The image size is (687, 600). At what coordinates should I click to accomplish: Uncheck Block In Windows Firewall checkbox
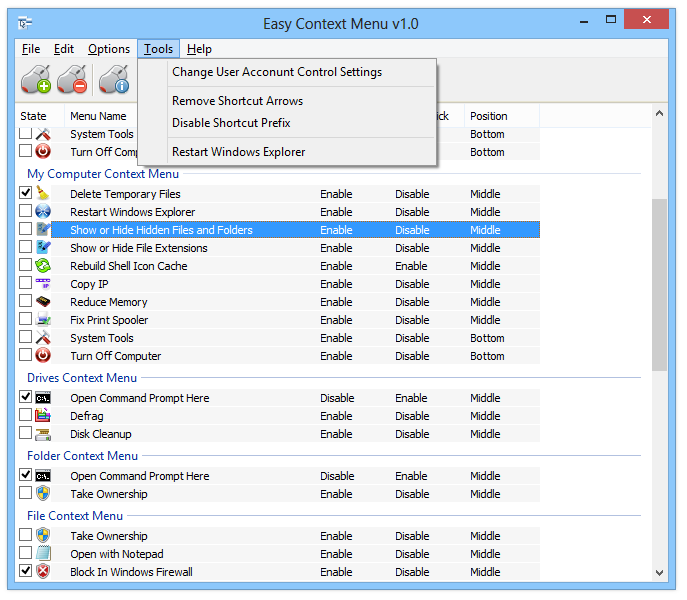[x=25, y=570]
